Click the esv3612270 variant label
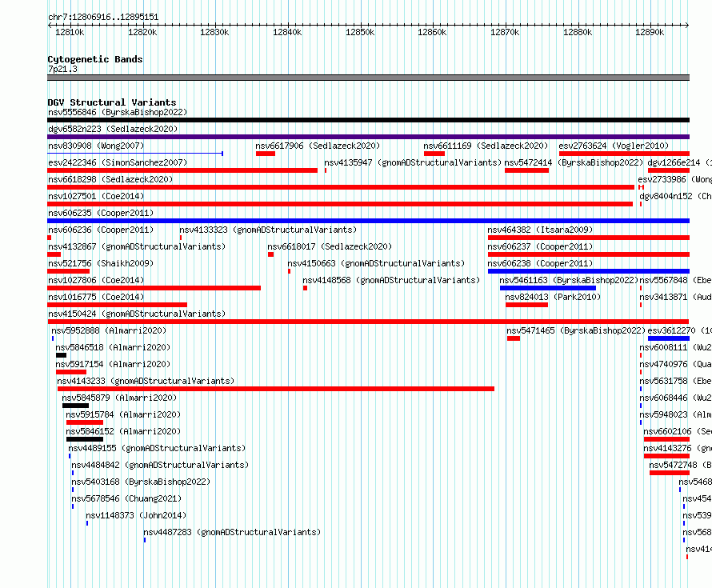 click(x=671, y=330)
